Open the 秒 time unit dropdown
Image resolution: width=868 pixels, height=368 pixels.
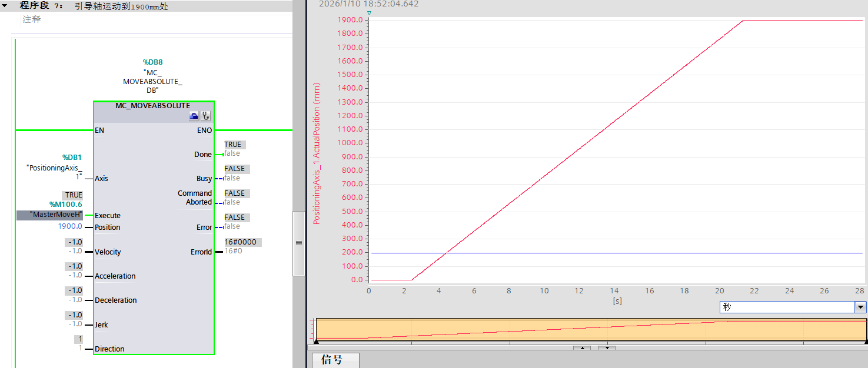coord(860,306)
